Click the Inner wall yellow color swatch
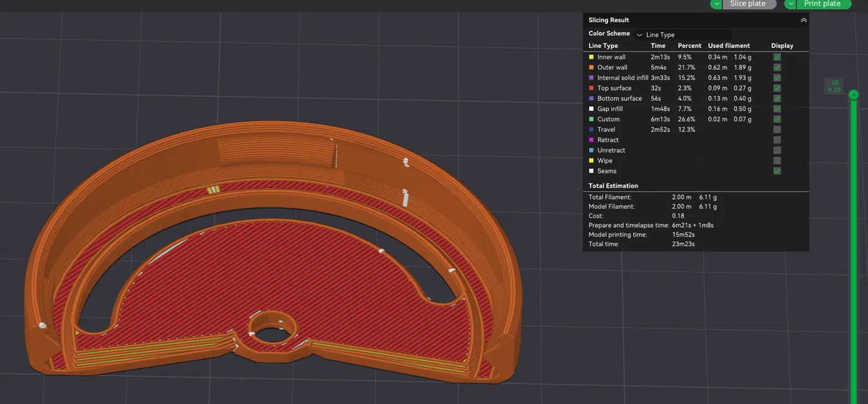The width and height of the screenshot is (868, 404). click(591, 57)
